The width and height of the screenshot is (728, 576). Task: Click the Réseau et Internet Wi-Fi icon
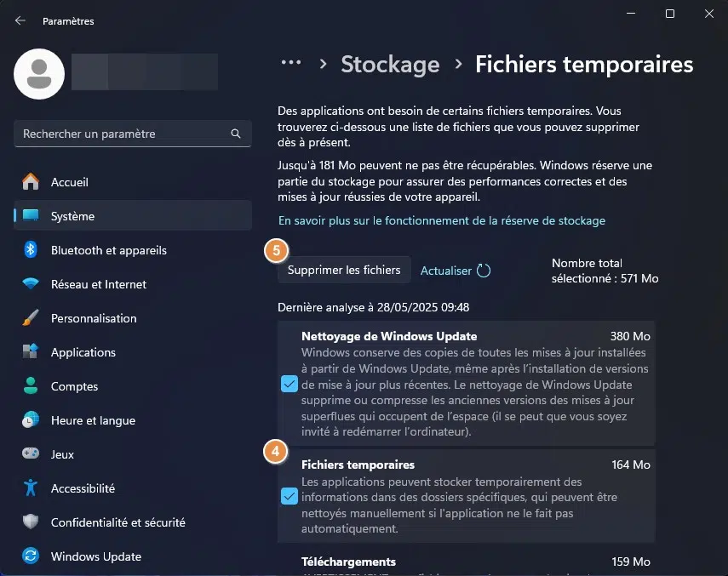coord(32,284)
